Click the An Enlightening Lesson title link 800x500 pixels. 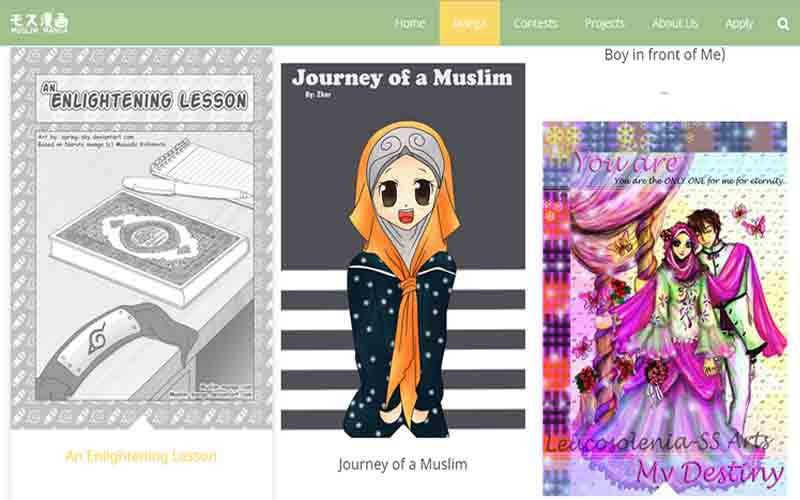pos(141,456)
